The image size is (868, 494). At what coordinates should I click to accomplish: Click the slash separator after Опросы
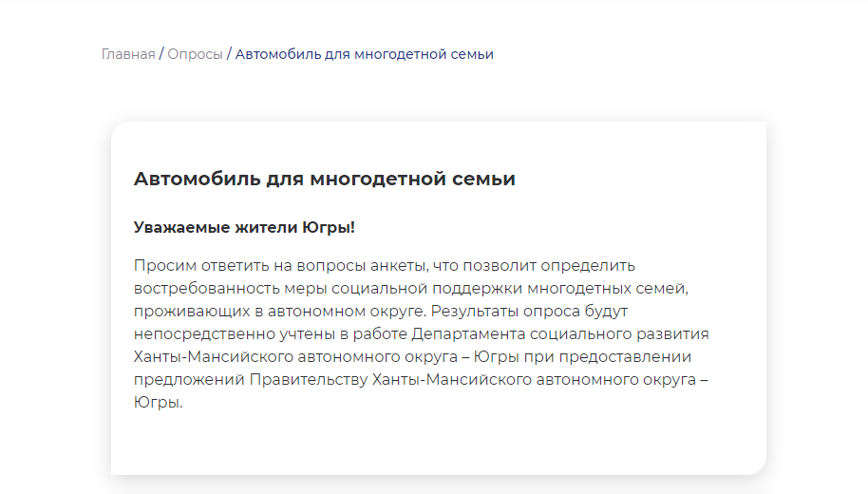pos(229,54)
